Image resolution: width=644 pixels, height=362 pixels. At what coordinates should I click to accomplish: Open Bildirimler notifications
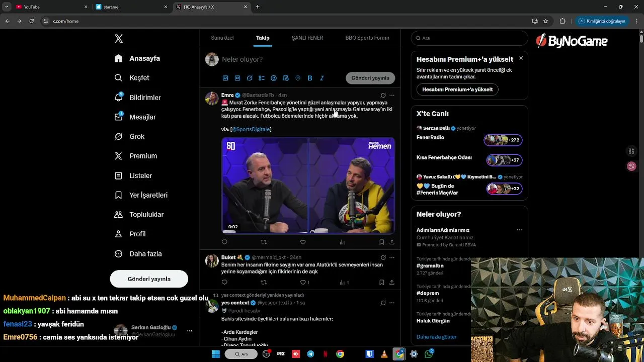point(137,98)
